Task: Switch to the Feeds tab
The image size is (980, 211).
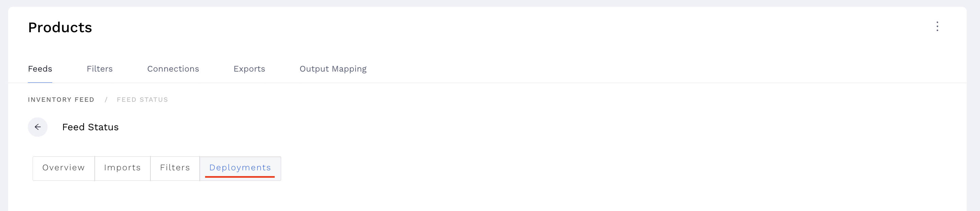Action: [40, 69]
